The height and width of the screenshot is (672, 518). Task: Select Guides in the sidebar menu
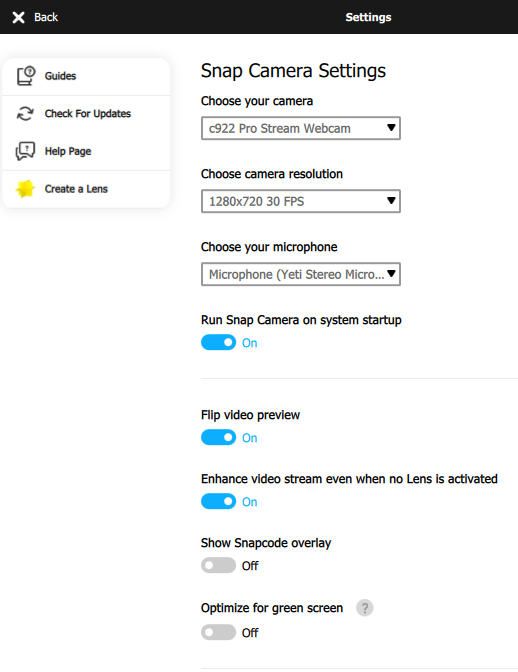pyautogui.click(x=86, y=76)
